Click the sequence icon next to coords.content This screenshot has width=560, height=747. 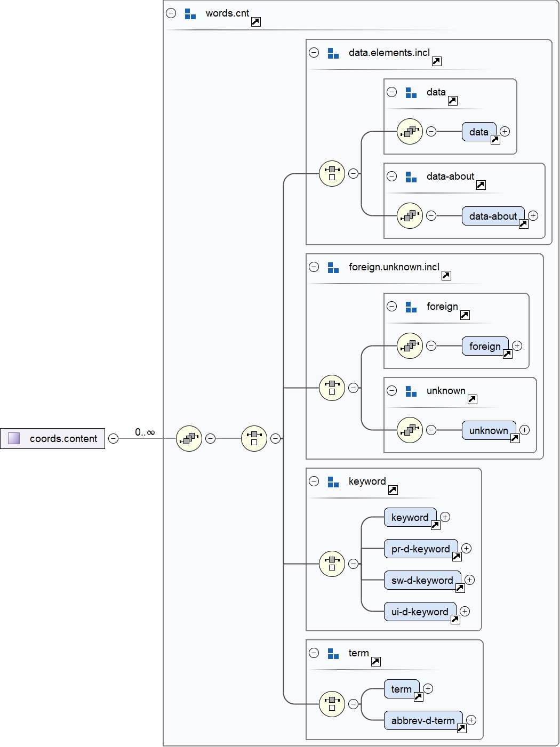click(x=189, y=438)
